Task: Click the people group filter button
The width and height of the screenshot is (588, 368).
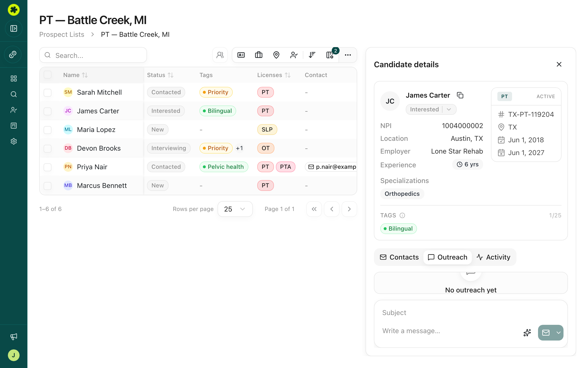Action: coord(220,55)
